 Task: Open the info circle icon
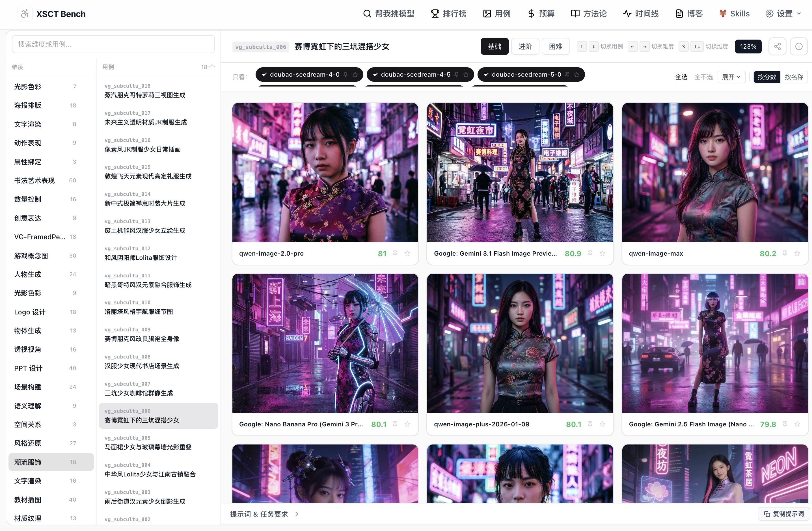click(799, 46)
